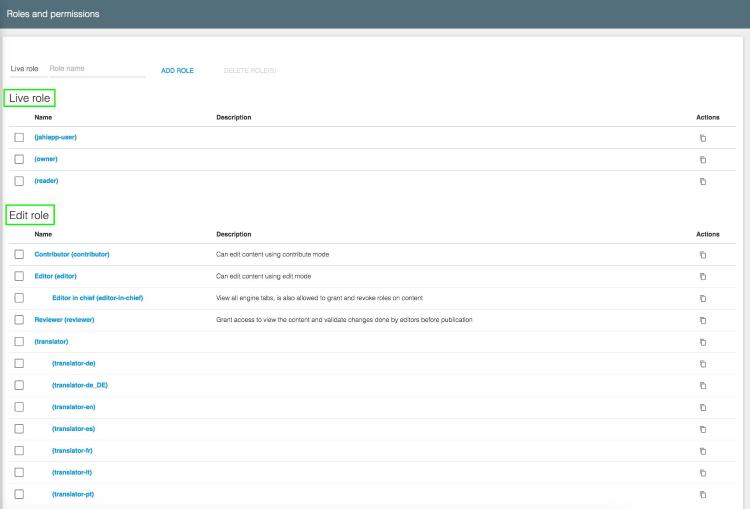Select the Editor (editor) checkbox
This screenshot has width=750, height=509.
click(19, 276)
